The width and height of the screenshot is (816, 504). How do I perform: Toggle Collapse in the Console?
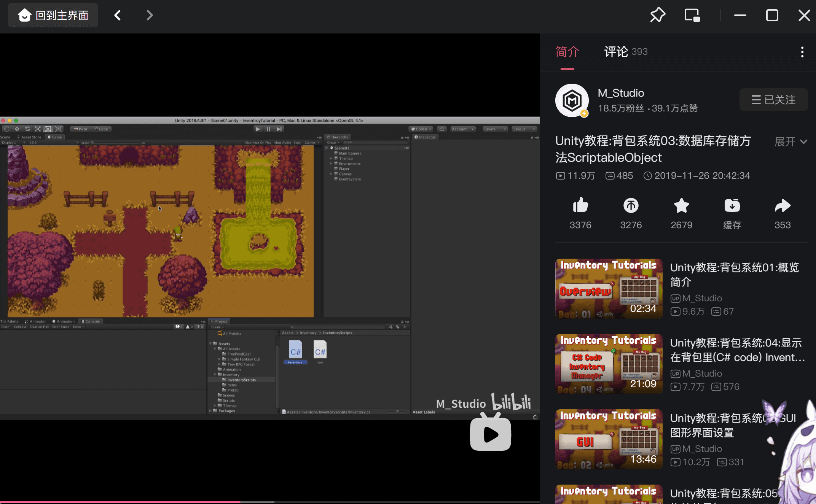20,327
